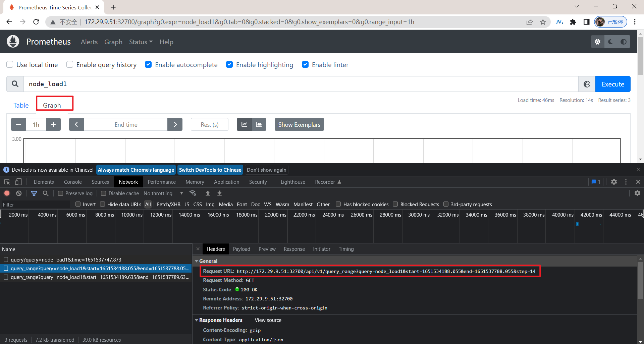Collapse the Response Headers section
Image resolution: width=644 pixels, height=344 pixels.
pos(197,320)
